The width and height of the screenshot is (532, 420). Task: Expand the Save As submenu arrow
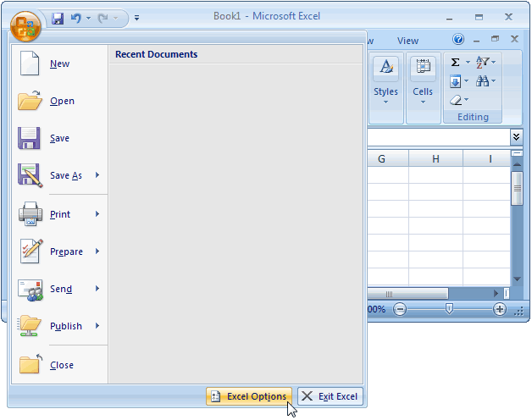(x=97, y=175)
